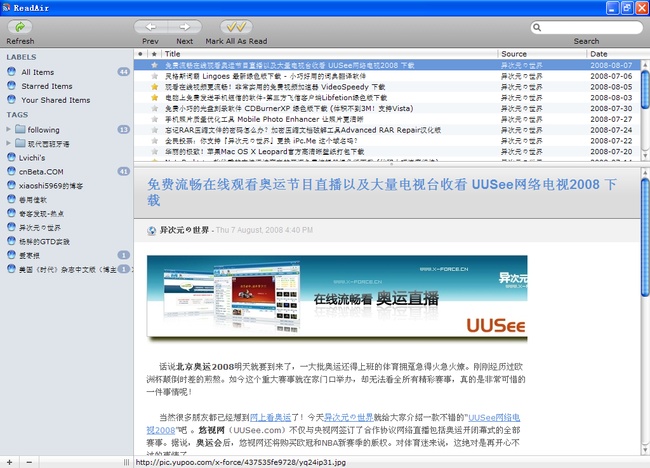Click the All Items globe icon
The image size is (650, 468).
12,71
